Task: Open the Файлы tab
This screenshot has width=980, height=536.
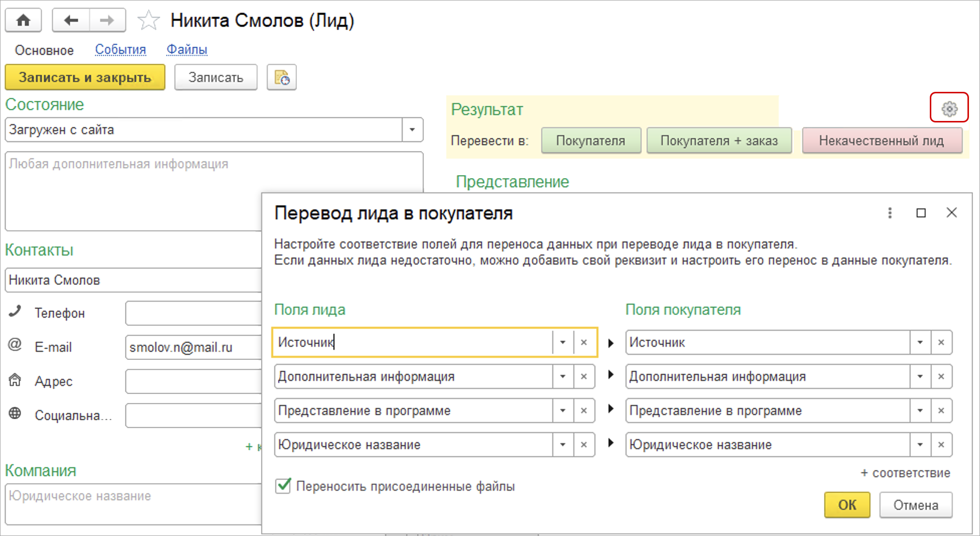Action: point(187,50)
